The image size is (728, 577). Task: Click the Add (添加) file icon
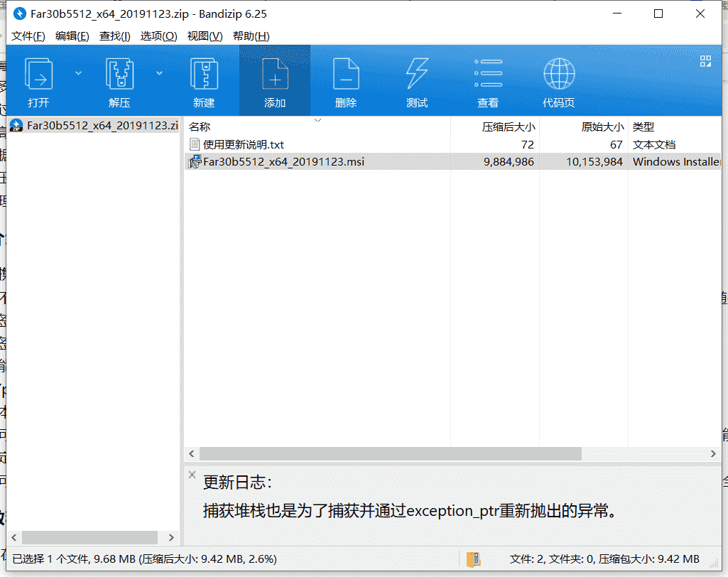[275, 74]
